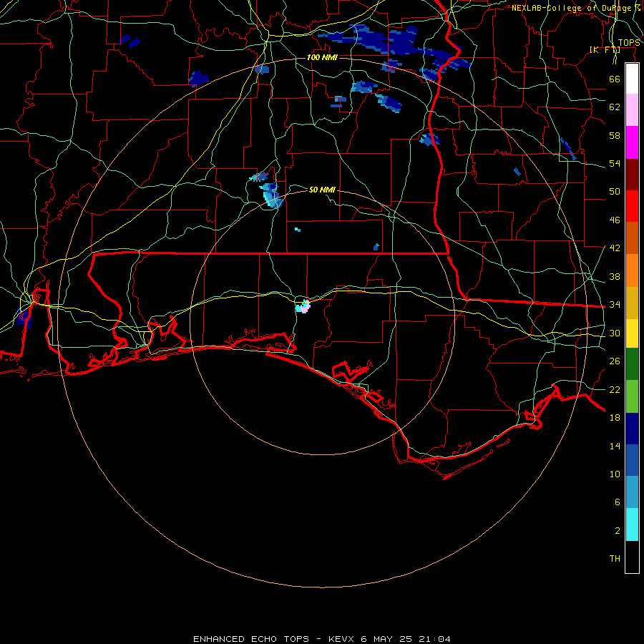Click the legend value '58'
Viewport: 644px width, 644px height.
pos(615,135)
